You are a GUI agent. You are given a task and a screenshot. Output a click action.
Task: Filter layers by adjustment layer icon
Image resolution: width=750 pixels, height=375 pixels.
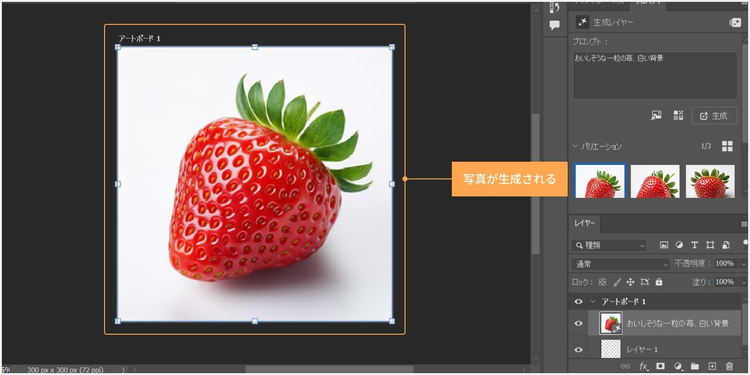(x=679, y=245)
